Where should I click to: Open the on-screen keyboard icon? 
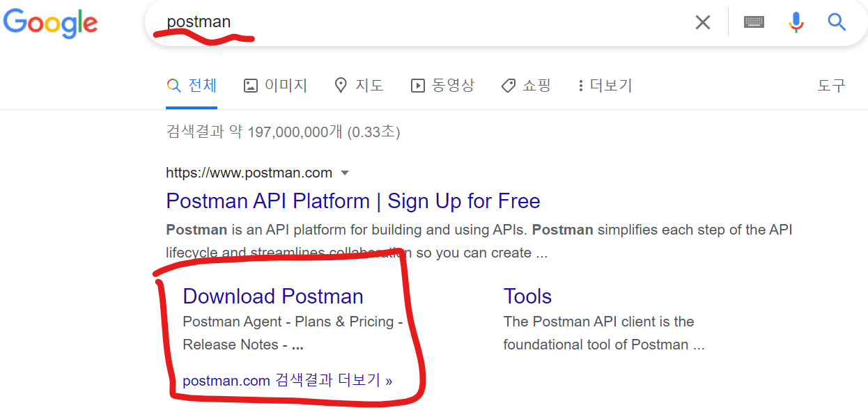pos(754,22)
